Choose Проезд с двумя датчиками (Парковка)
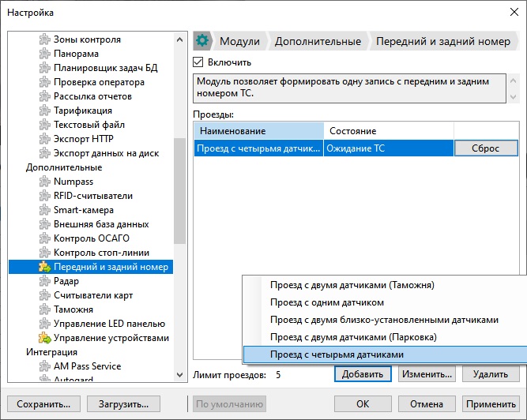Image resolution: width=527 pixels, height=420 pixels. [353, 337]
